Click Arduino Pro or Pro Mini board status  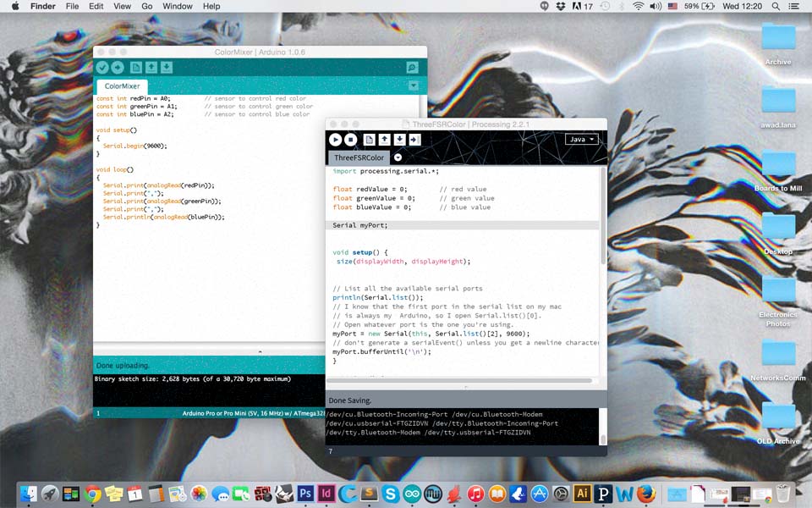click(253, 413)
